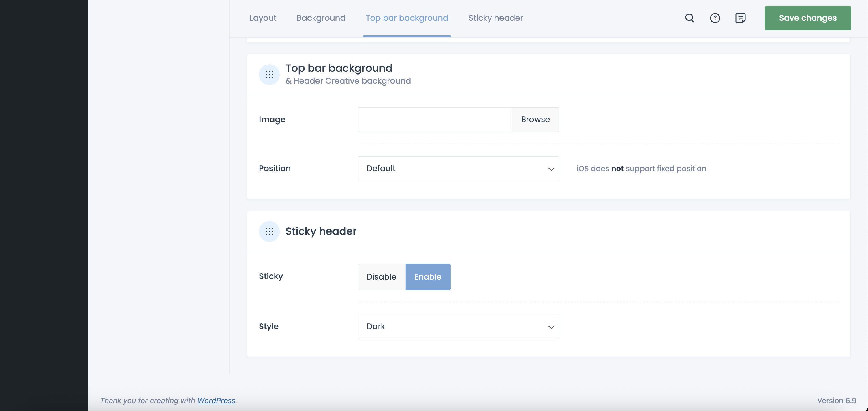Open the help question mark icon
Screen dimensions: 868x411
(715, 18)
